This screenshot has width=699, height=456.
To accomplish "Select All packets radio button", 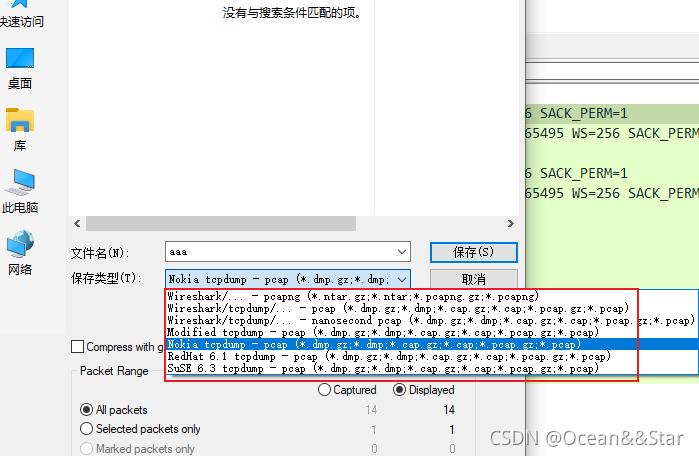I will (x=86, y=410).
